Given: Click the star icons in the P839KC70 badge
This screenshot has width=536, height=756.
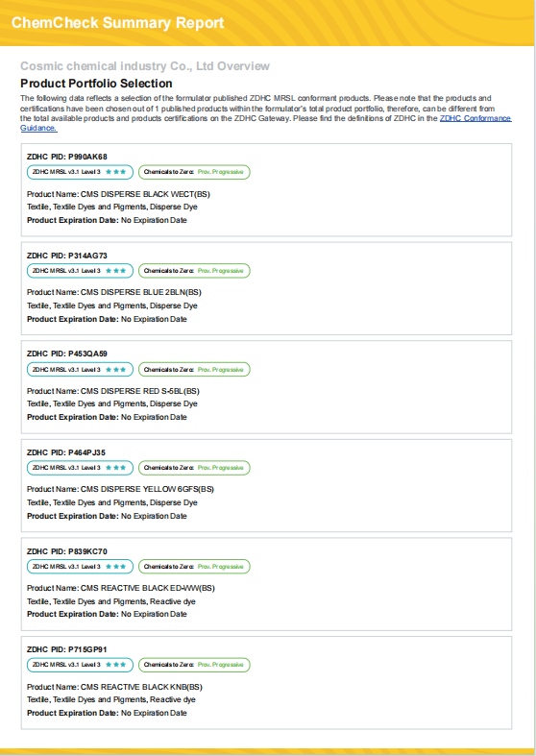Looking at the screenshot, I should (115, 567).
